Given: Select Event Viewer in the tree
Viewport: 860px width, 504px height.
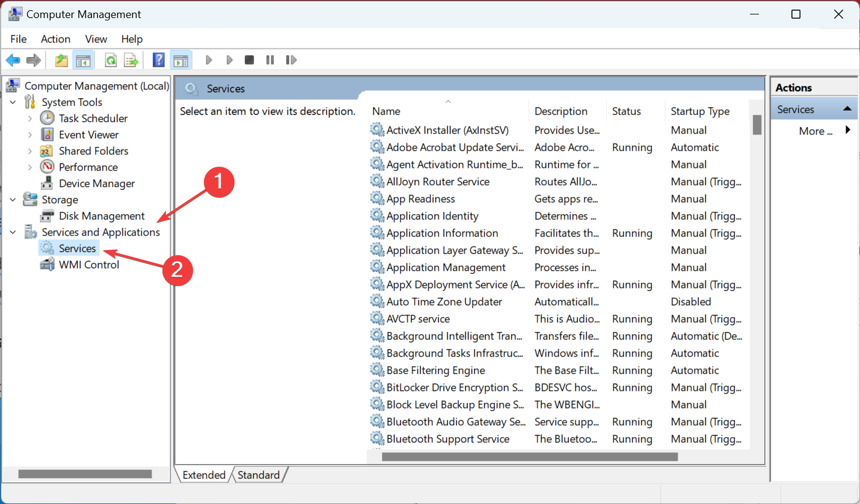Looking at the screenshot, I should click(88, 135).
